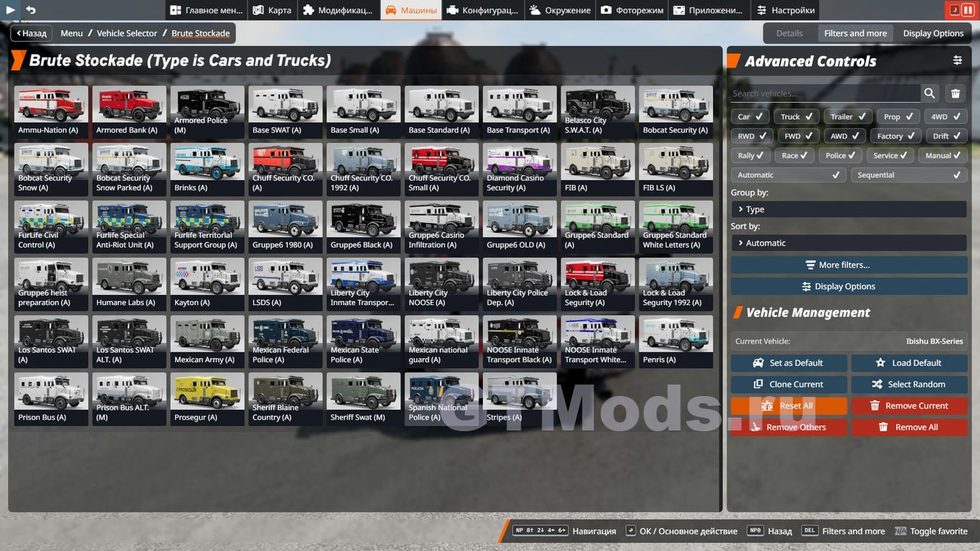Switch to the Машины tab
Viewport: 980px width, 551px height.
pyautogui.click(x=411, y=10)
